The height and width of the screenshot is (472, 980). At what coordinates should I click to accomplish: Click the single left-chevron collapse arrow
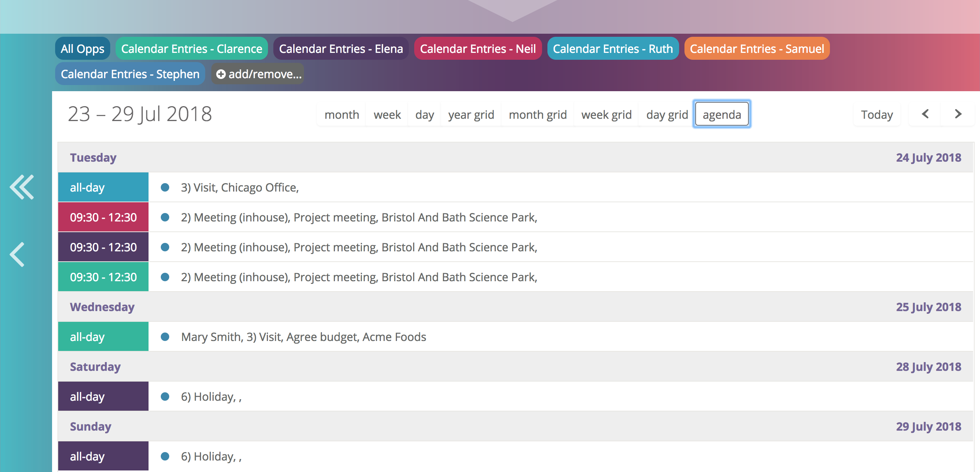coord(17,254)
